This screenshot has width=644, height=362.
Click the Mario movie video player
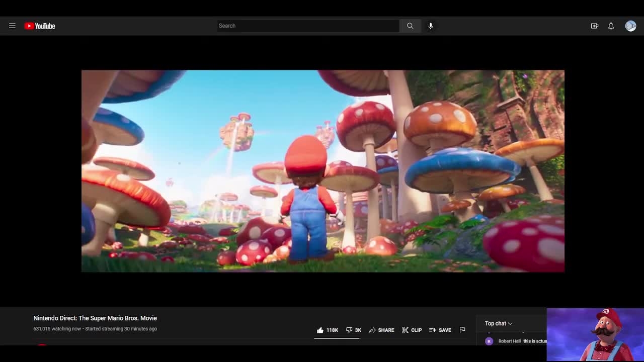click(x=323, y=171)
